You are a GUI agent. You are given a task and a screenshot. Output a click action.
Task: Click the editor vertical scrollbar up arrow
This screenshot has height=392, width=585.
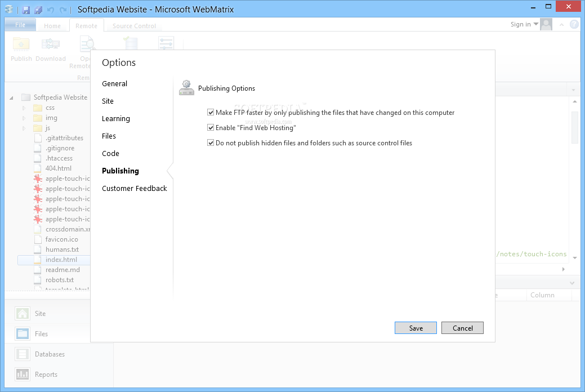pyautogui.click(x=575, y=101)
